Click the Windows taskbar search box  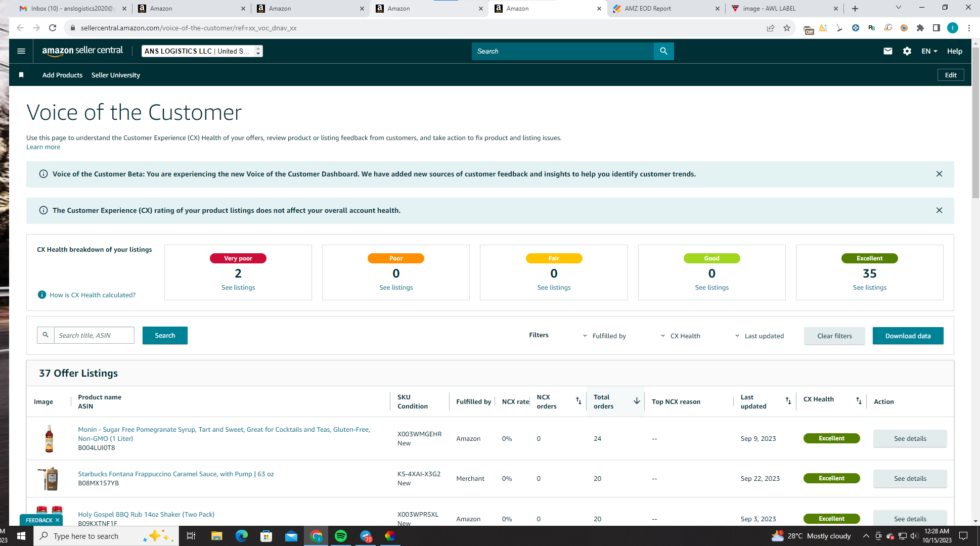point(106,536)
